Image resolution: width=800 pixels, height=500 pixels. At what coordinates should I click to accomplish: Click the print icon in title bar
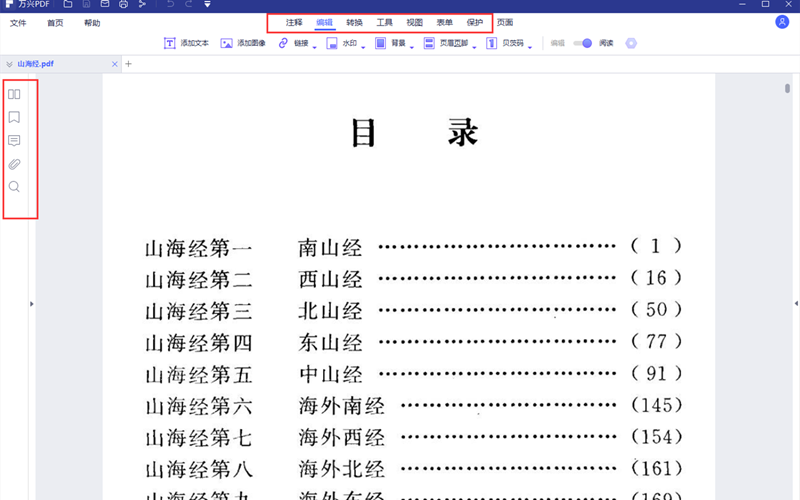coord(123,5)
